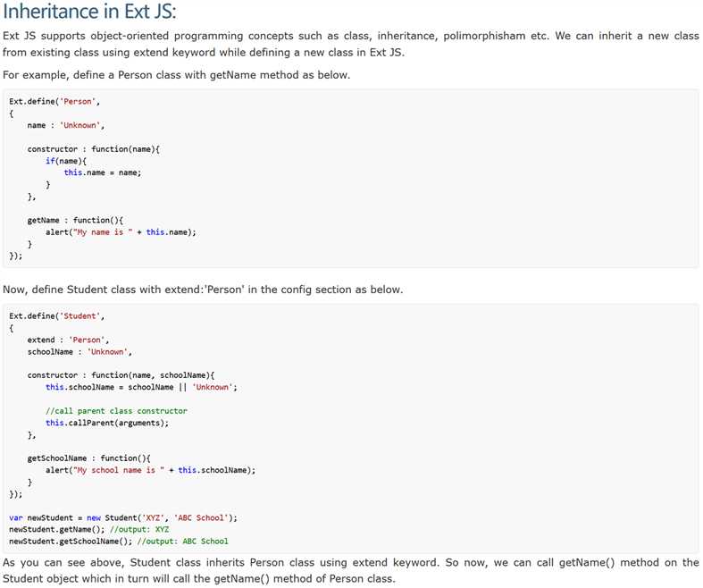
Task: Click the 'this.schoolName = schoolName ||' line
Action: pyautogui.click(x=141, y=388)
